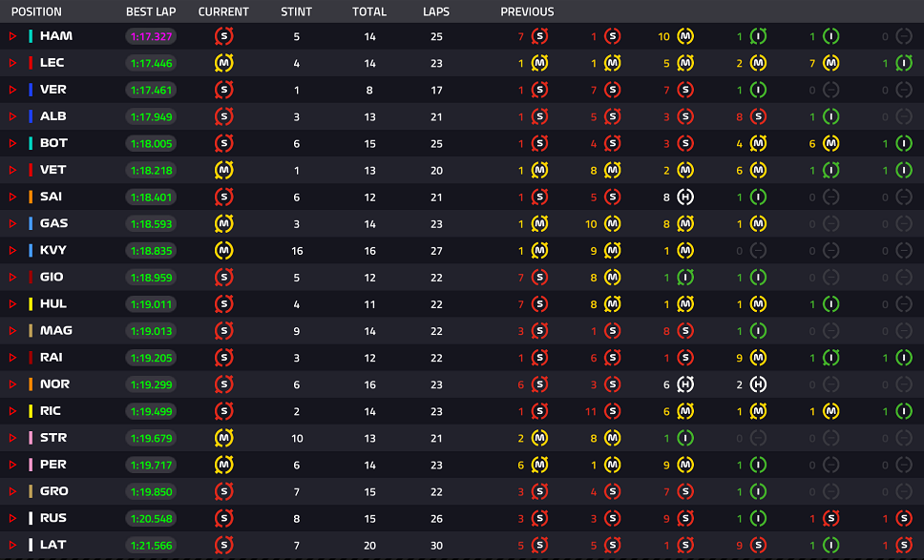The height and width of the screenshot is (560, 924).
Task: Click VER's total value 8
Action: point(369,90)
